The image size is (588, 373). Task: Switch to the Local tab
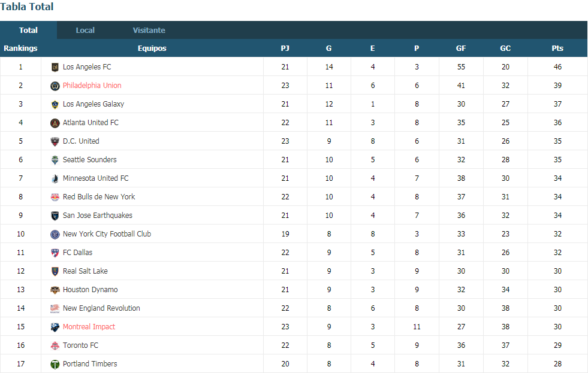(85, 31)
